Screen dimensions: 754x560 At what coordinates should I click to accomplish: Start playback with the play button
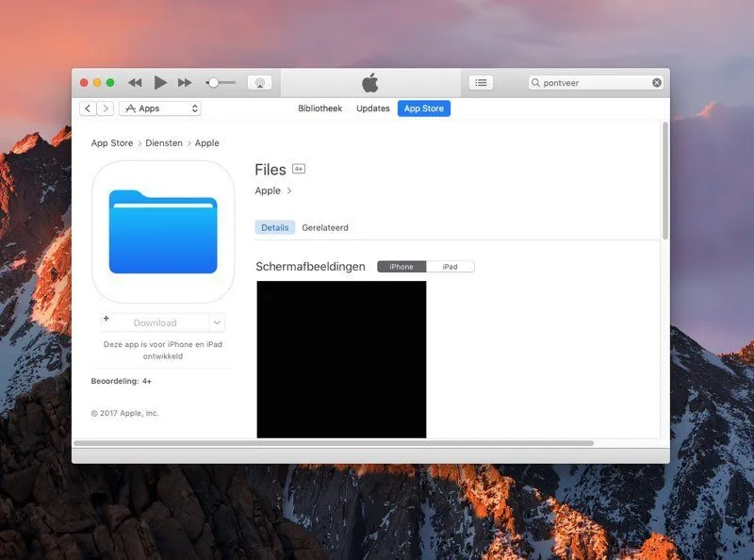tap(160, 83)
